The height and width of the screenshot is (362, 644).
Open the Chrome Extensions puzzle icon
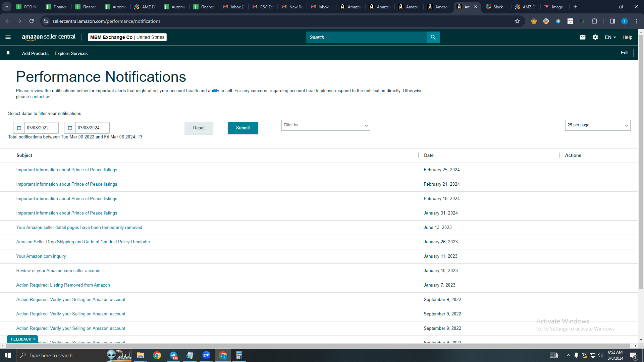tap(595, 21)
